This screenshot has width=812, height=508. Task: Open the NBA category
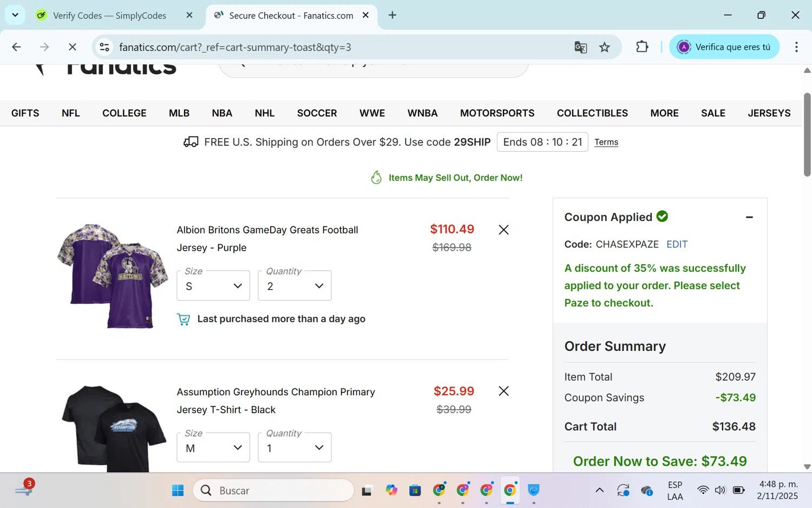point(222,113)
